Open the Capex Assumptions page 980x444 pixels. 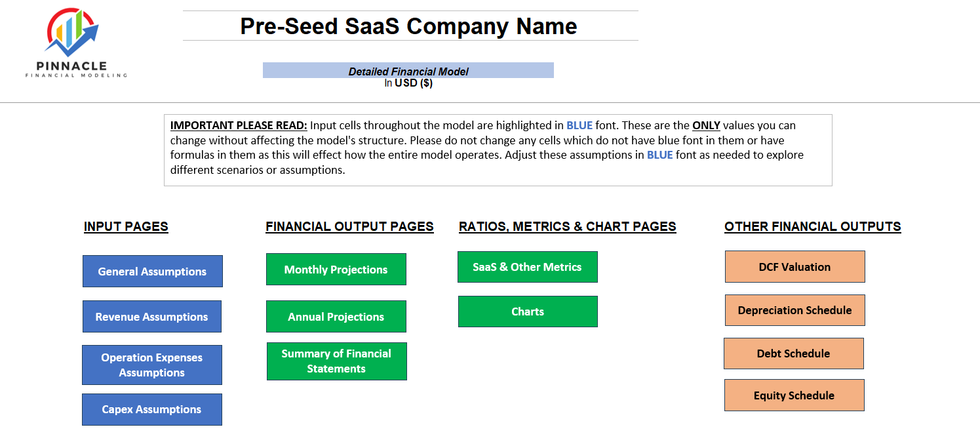(151, 409)
